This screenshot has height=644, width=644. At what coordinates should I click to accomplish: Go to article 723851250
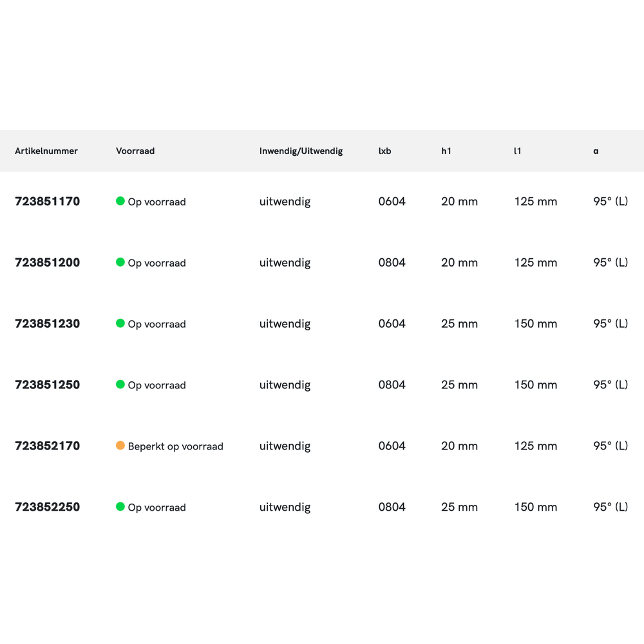48,385
